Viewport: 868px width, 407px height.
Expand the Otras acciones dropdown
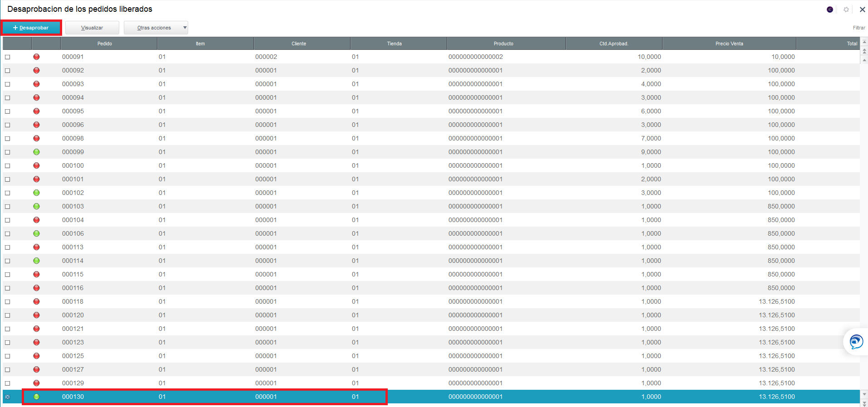coord(156,28)
